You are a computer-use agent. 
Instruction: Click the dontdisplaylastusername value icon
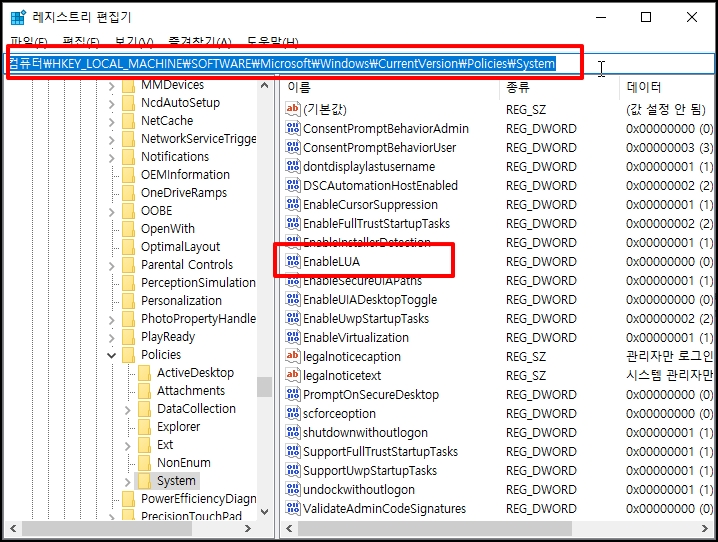click(293, 166)
